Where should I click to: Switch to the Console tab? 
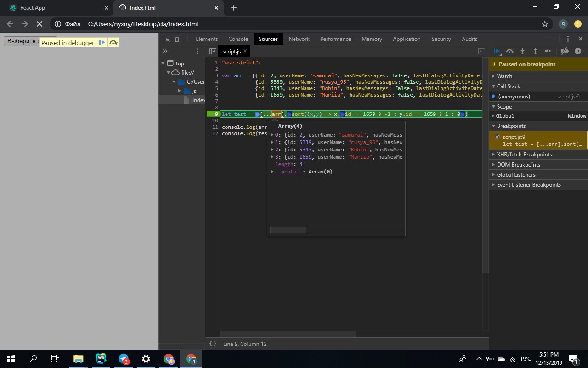[238, 39]
